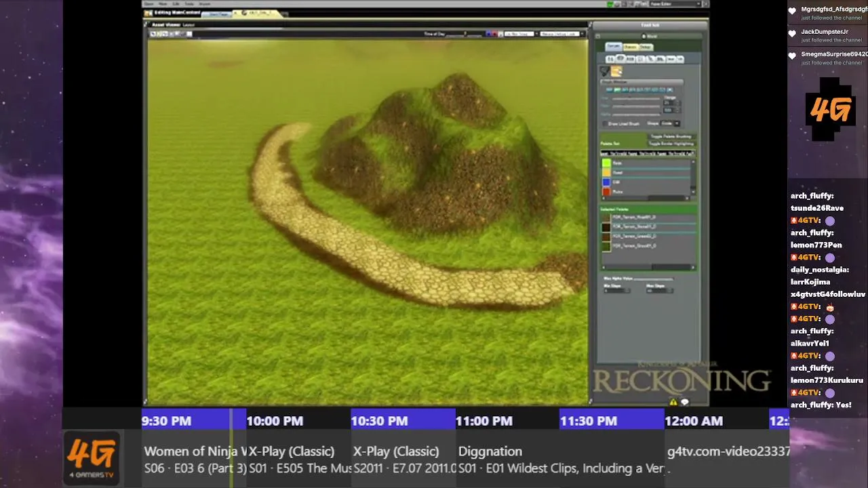This screenshot has height=488, width=868.
Task: Click the Min Slope input field
Action: tap(616, 291)
